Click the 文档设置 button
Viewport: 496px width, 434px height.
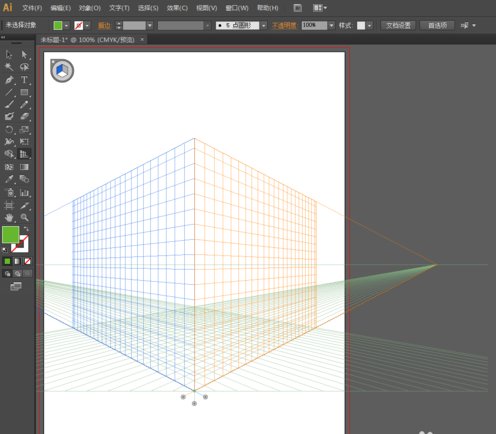pos(398,25)
